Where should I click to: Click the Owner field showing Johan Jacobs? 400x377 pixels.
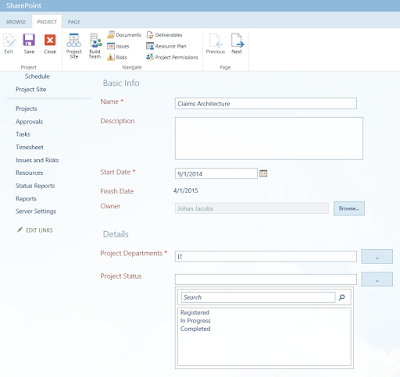point(252,208)
